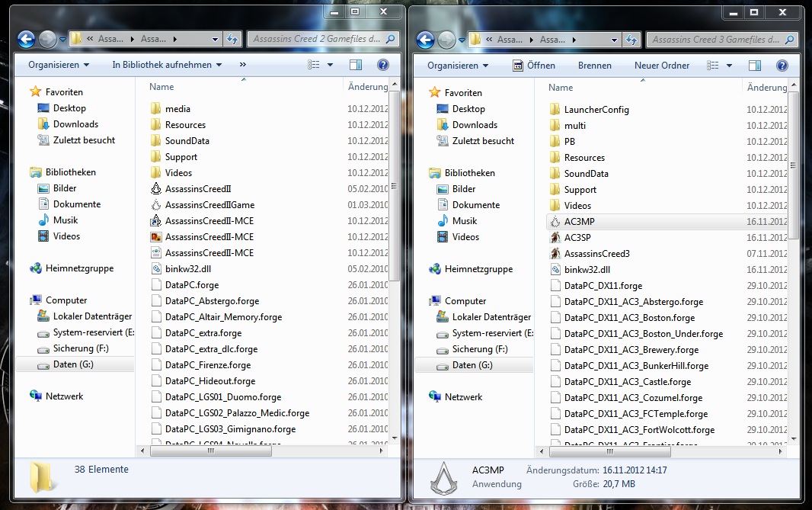
Task: Sort by Name column in right window
Action: point(561,88)
